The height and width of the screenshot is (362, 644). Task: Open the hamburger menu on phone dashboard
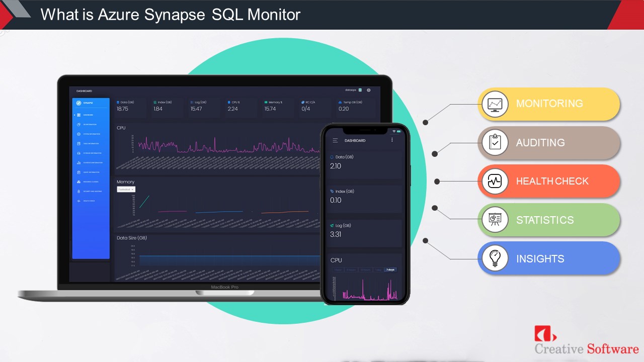(x=335, y=140)
